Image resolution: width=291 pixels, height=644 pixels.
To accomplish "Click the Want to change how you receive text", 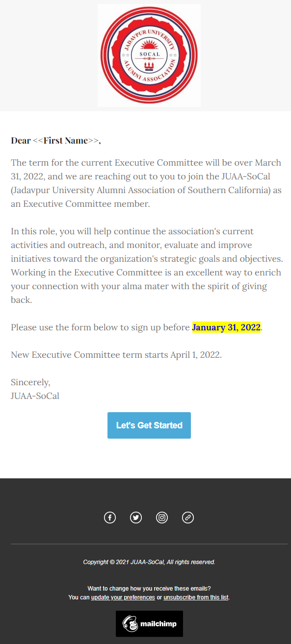I will (x=149, y=589).
